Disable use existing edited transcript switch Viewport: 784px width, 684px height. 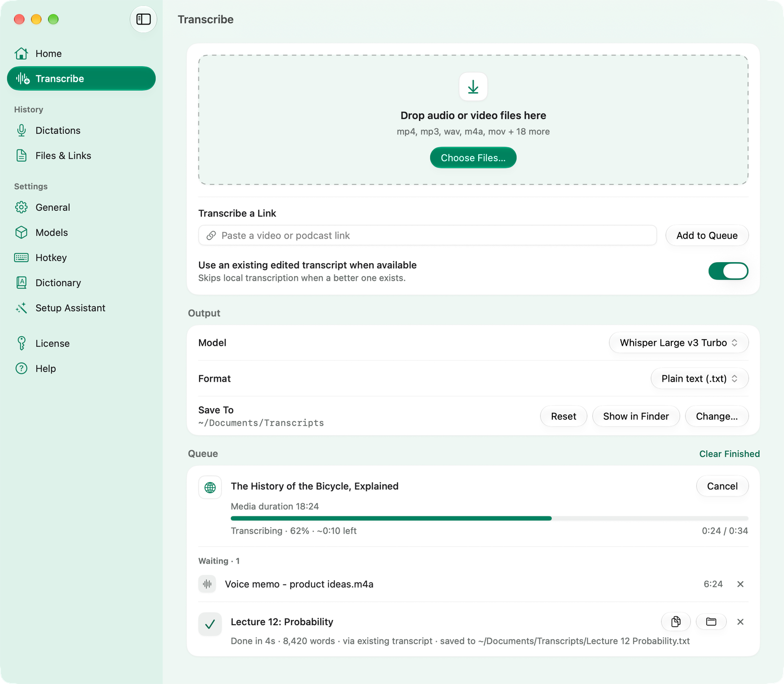[728, 271]
